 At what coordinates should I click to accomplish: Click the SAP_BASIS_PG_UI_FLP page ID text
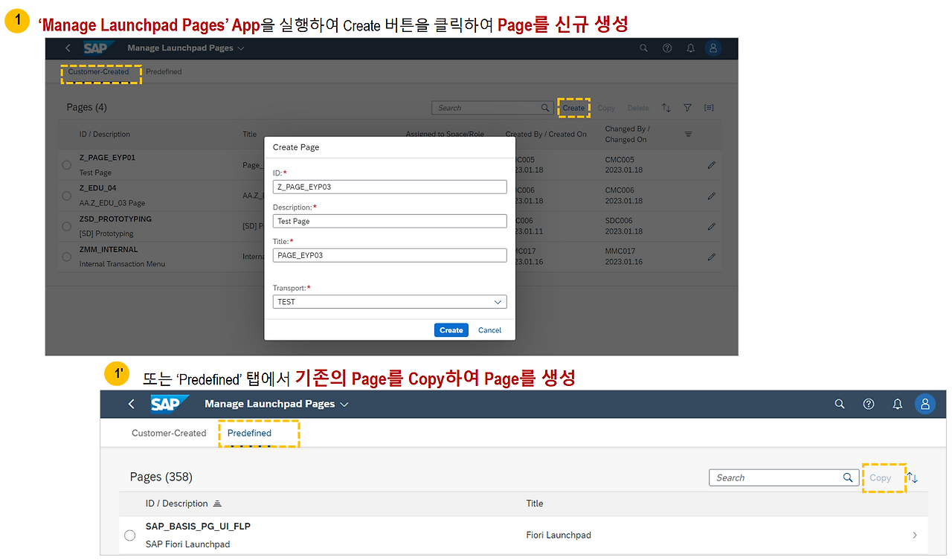click(198, 526)
